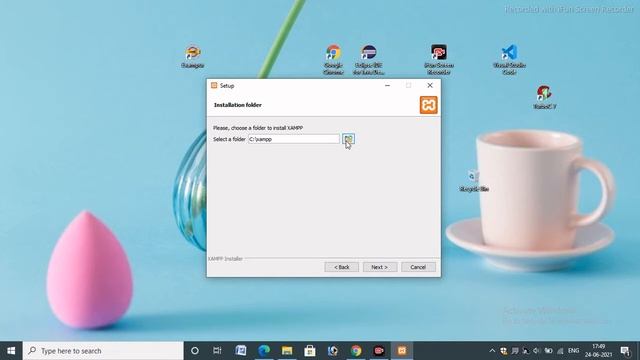Open Task View on the taskbar
This screenshot has height=360, width=640.
[x=217, y=351]
